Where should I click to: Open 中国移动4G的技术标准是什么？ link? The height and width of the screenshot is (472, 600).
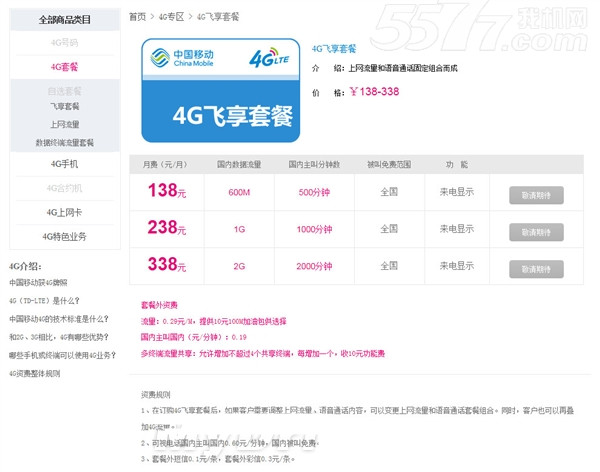(x=59, y=319)
